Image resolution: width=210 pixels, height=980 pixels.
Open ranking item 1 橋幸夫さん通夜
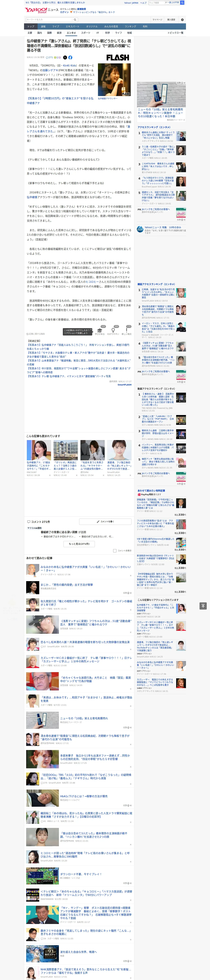click(158, 135)
